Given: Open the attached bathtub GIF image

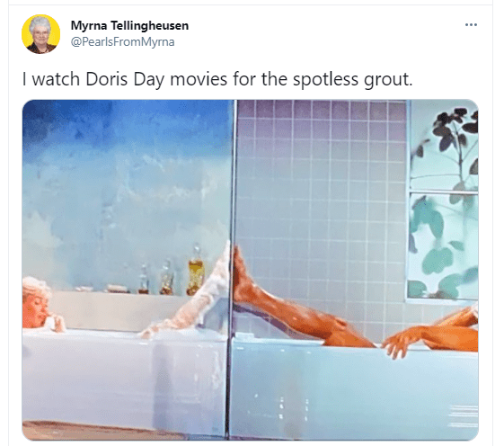Looking at the screenshot, I should [250, 270].
